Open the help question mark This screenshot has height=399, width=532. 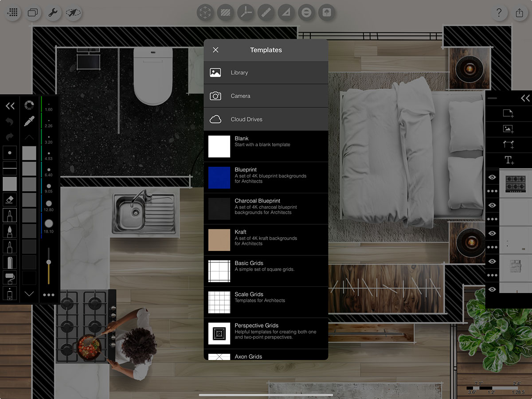[x=499, y=13]
